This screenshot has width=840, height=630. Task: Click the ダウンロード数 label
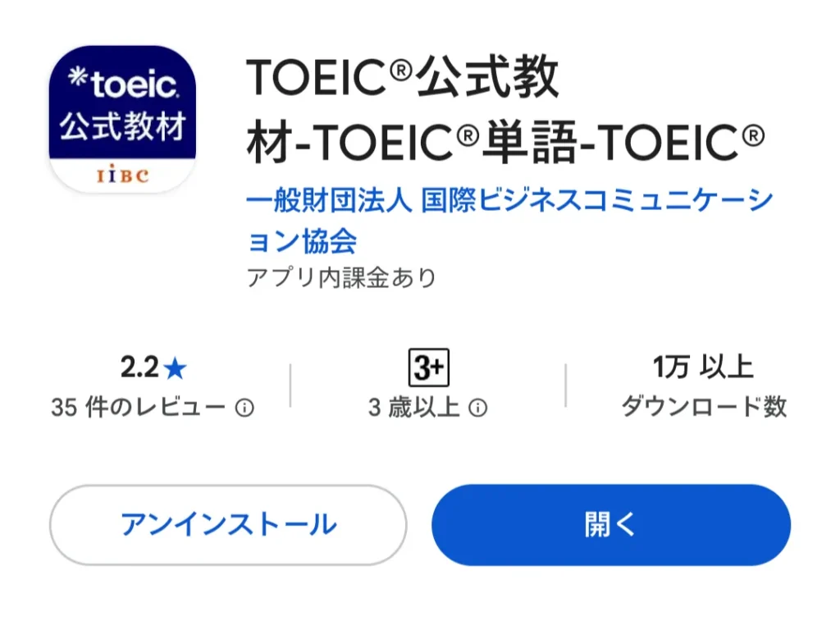tap(704, 407)
